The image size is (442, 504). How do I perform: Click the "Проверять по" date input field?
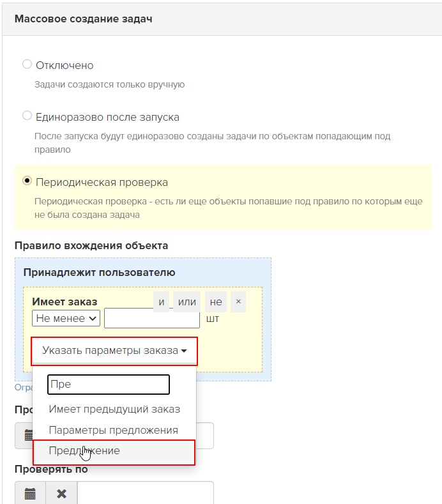[x=145, y=494]
